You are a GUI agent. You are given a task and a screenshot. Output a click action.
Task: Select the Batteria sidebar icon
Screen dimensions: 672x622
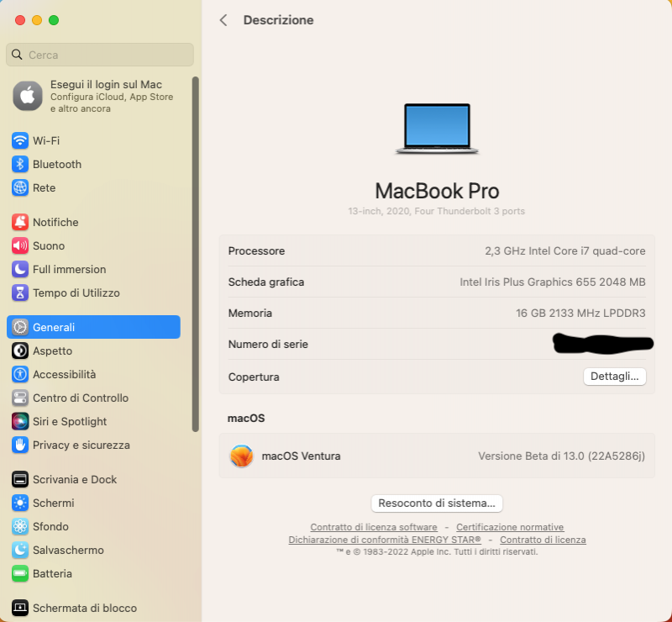[x=20, y=573]
